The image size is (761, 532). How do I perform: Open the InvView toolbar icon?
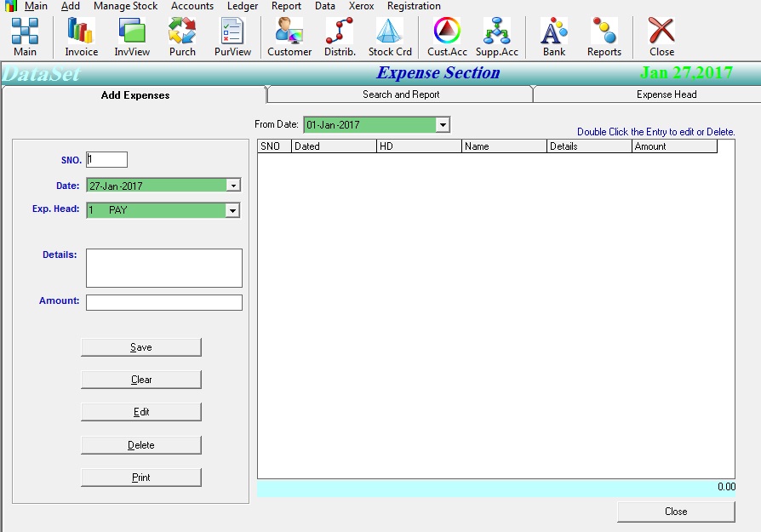click(132, 37)
